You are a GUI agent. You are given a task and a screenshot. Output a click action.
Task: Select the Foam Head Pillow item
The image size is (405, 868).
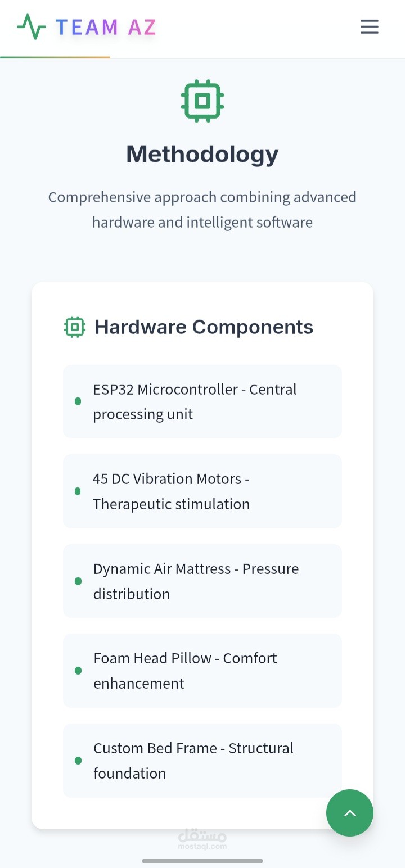(202, 671)
